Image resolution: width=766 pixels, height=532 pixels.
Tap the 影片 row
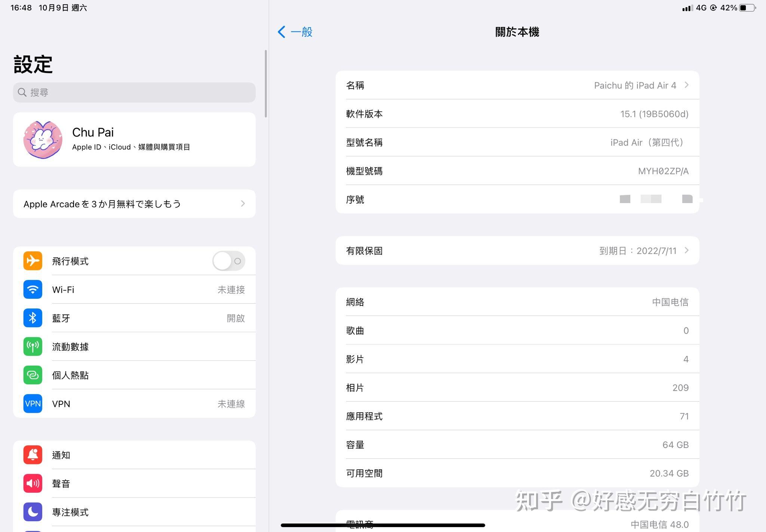point(517,359)
